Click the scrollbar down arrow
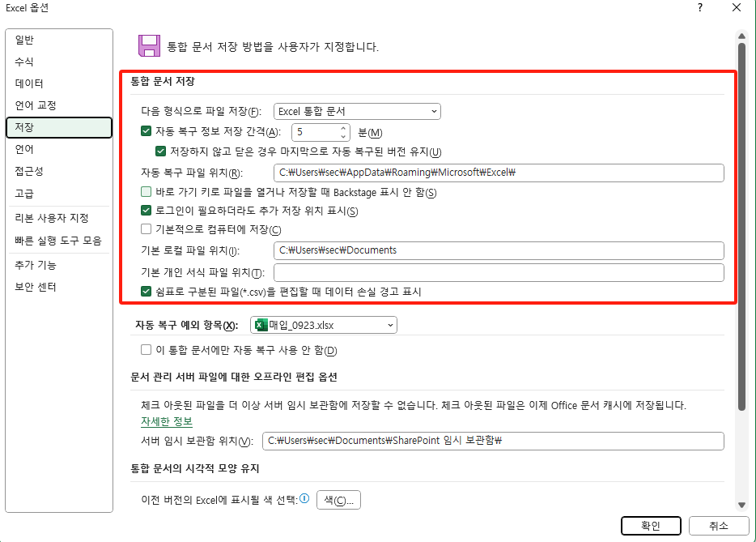 (741, 505)
